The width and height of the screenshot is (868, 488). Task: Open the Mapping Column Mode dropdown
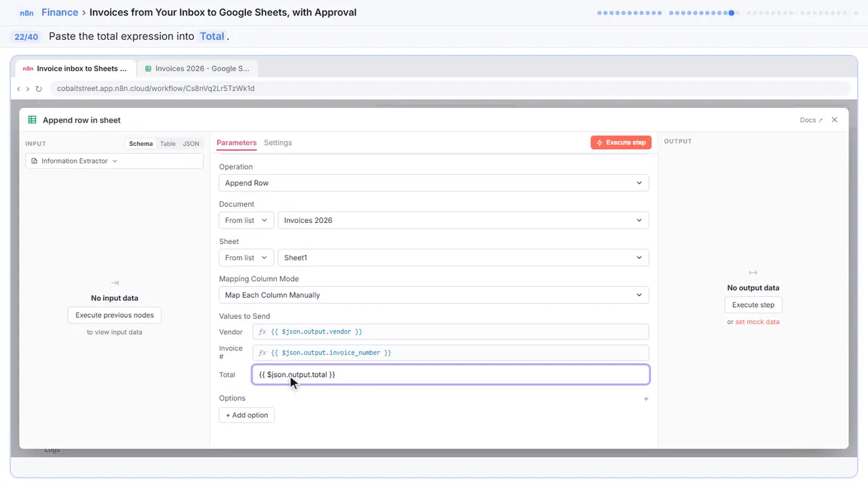click(434, 295)
